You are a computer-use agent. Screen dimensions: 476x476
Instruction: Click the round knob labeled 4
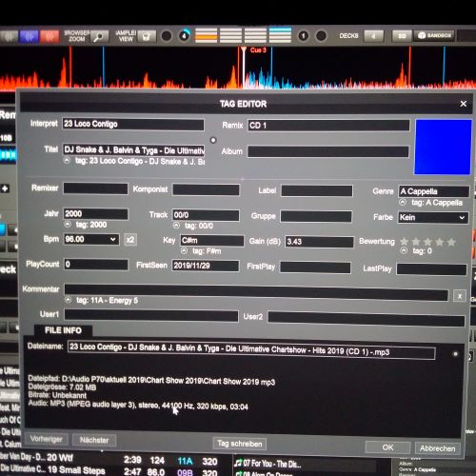pyautogui.click(x=184, y=36)
